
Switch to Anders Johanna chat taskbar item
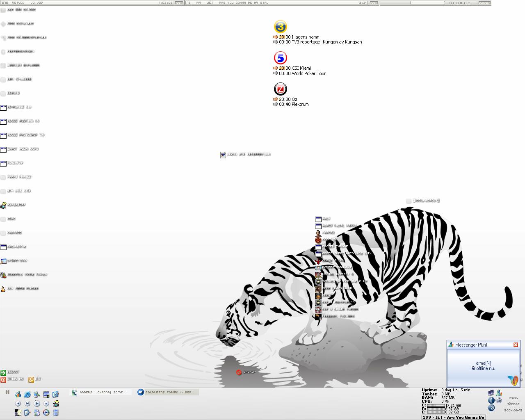click(x=101, y=393)
